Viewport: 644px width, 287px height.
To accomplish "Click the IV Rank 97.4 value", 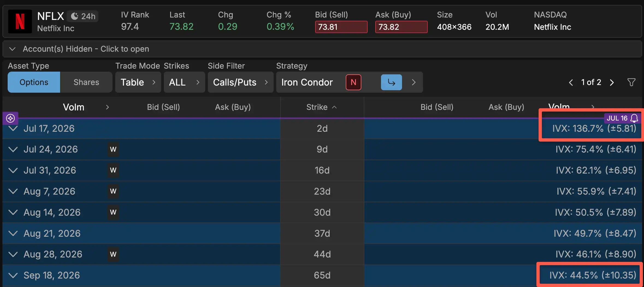I will tap(130, 27).
